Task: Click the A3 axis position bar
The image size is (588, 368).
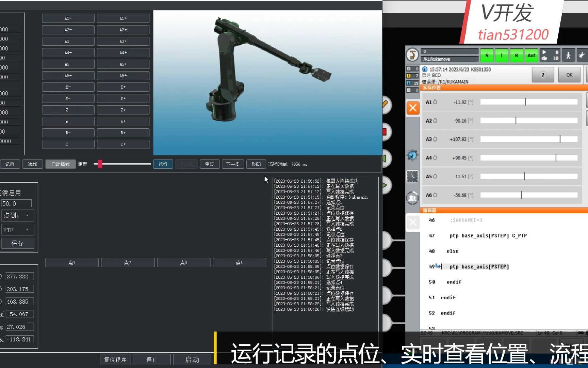Action: point(529,139)
